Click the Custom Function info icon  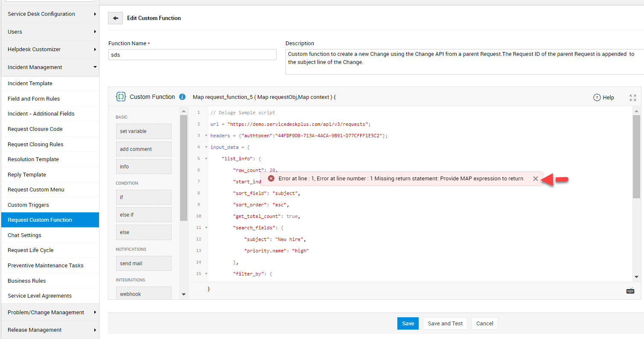(182, 97)
